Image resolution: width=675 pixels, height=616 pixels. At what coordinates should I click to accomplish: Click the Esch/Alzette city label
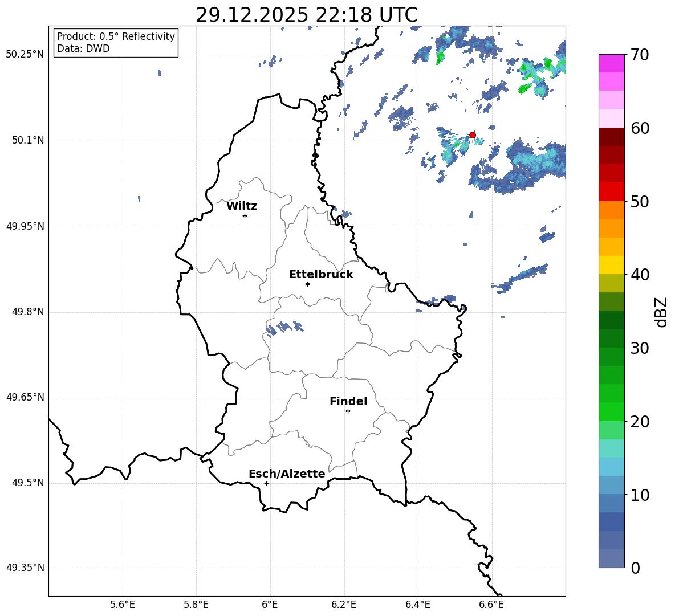(x=287, y=474)
